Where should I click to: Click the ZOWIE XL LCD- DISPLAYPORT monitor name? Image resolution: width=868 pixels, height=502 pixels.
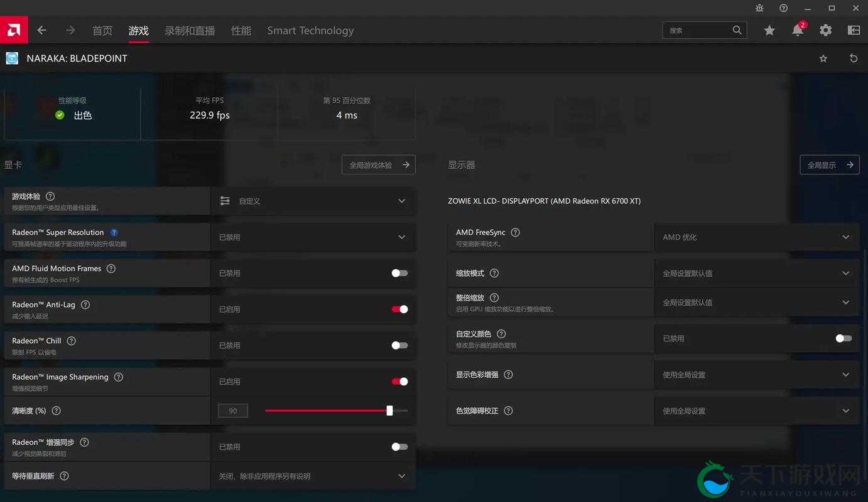click(x=545, y=201)
